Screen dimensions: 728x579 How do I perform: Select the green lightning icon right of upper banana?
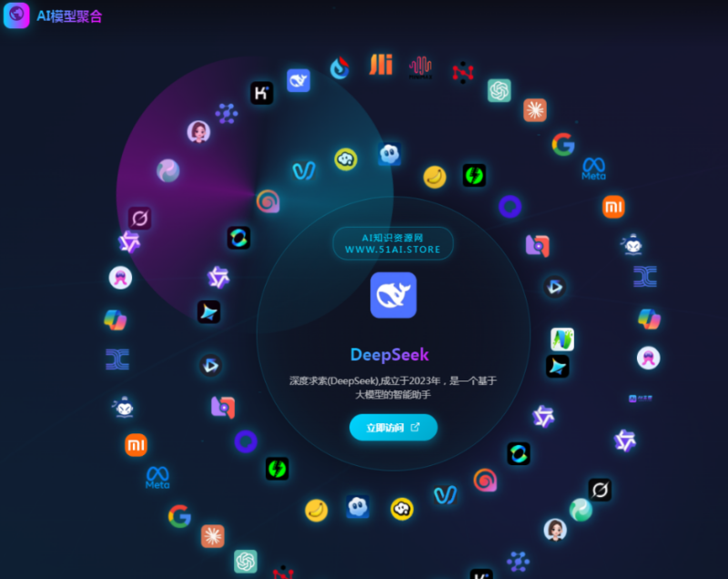(x=474, y=175)
